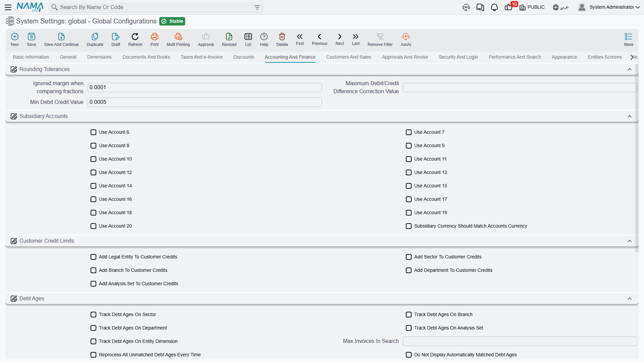Switch to Basic Information tab

coord(31,57)
